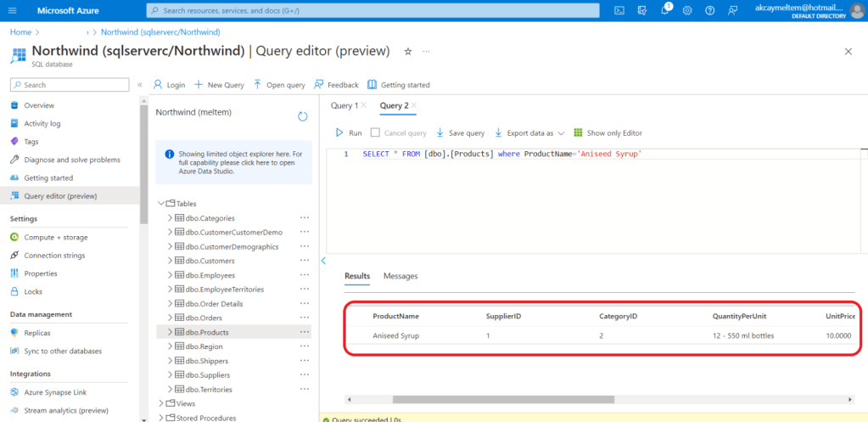
Task: Open portal settings gear icon
Action: coord(686,10)
